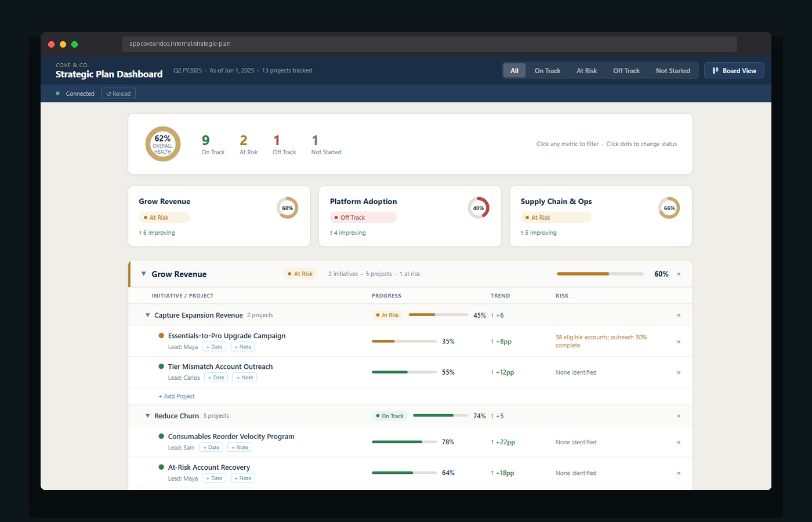Click the 62% overall health ring
Screen dimensions: 812x522
pos(162,144)
